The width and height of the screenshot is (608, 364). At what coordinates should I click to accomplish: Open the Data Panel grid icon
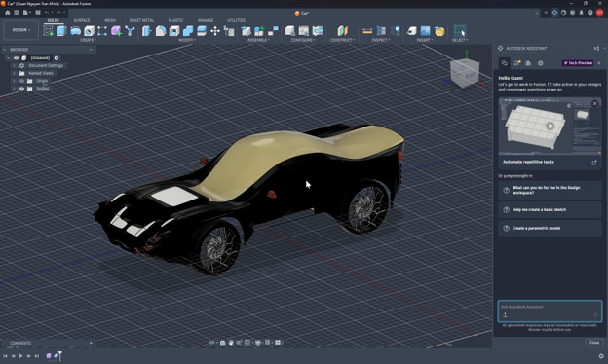pyautogui.click(x=16, y=13)
